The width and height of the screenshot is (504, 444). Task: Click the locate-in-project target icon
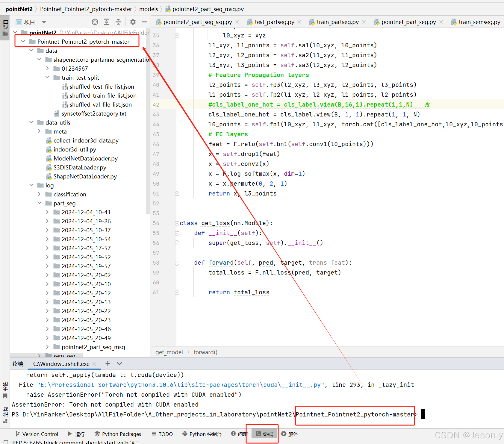click(95, 22)
